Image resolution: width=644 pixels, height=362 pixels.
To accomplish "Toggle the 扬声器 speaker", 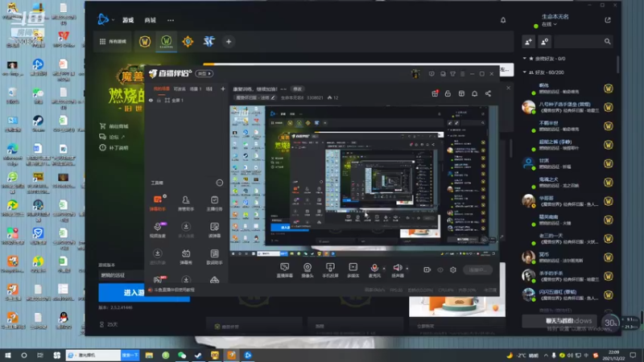I will point(397,270).
